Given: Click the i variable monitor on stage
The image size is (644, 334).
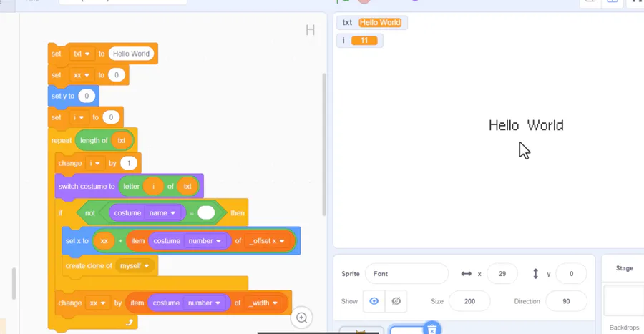Looking at the screenshot, I should [x=360, y=41].
